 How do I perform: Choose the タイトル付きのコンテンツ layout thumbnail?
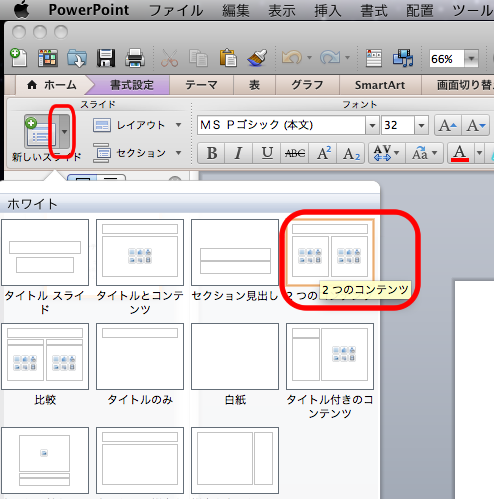pyautogui.click(x=330, y=356)
